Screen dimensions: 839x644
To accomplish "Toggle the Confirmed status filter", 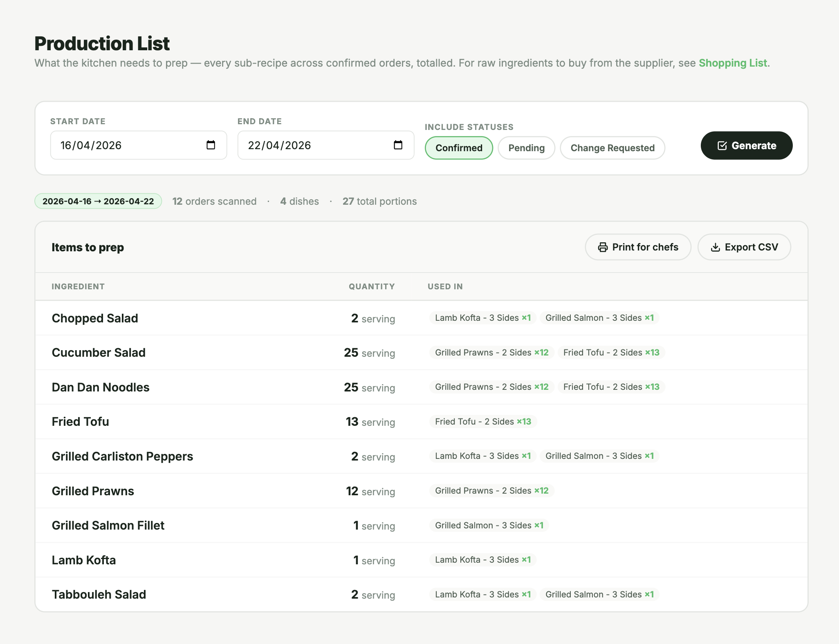I will pyautogui.click(x=459, y=148).
